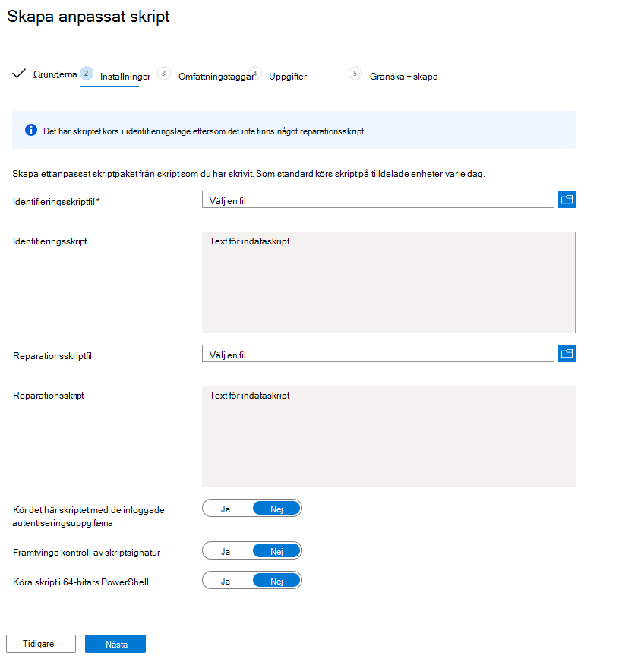Click the Tidigare button

click(41, 644)
